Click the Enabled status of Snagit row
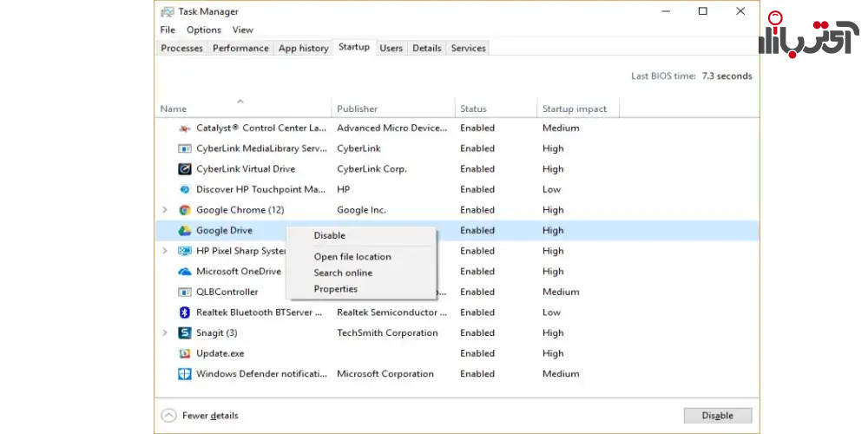 pos(477,333)
